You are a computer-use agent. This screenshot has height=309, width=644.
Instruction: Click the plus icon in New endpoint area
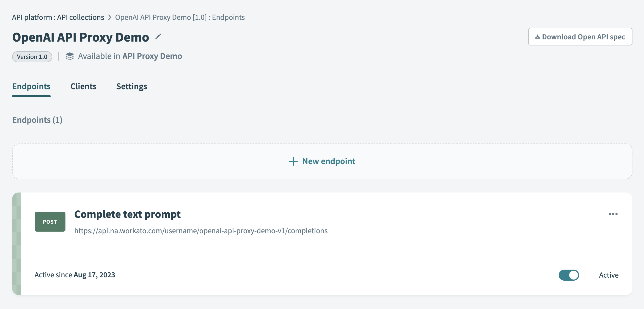click(x=293, y=161)
